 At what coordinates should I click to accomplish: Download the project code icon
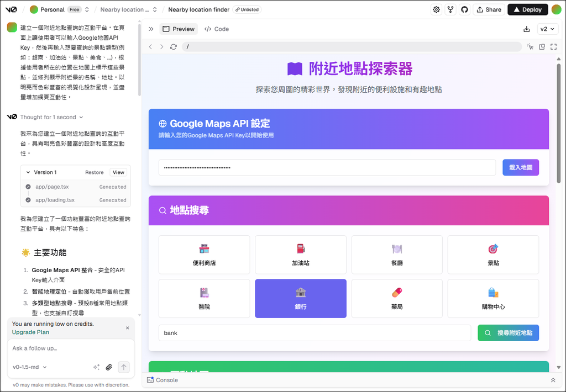coord(527,29)
